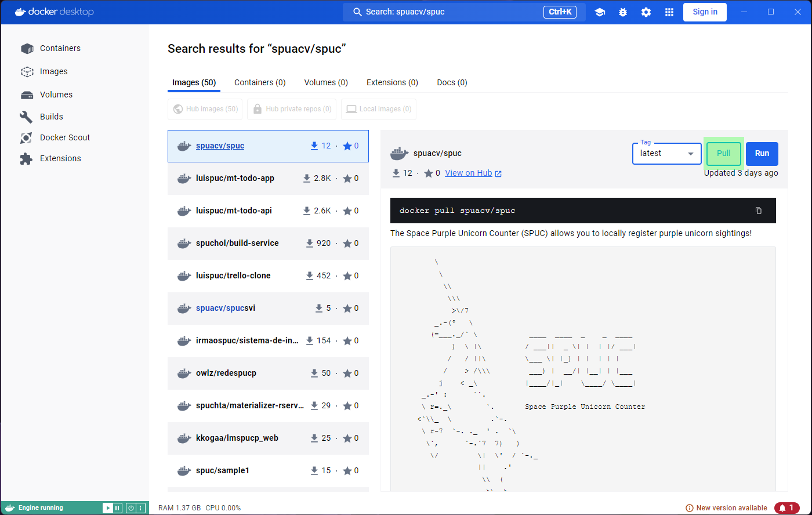This screenshot has height=515, width=812.
Task: Click the Engine running status label
Action: pyautogui.click(x=41, y=508)
